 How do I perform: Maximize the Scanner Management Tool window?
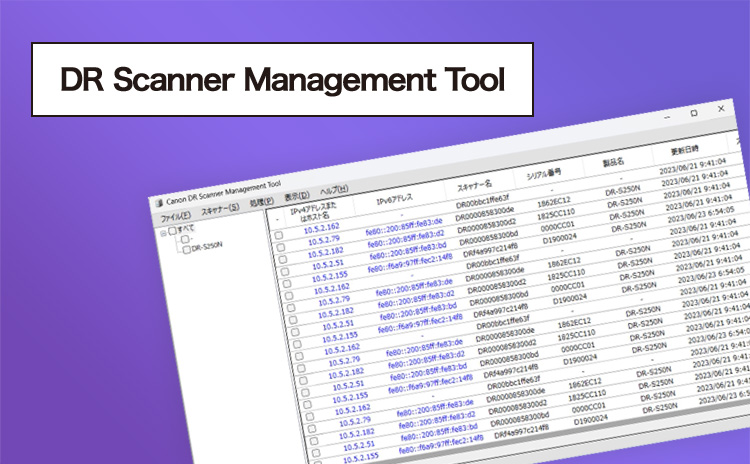(x=694, y=114)
